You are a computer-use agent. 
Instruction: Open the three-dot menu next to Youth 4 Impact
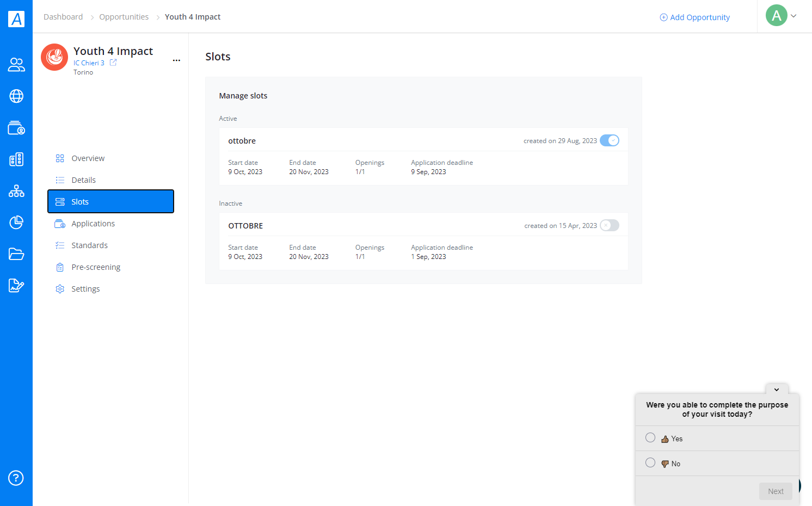coord(176,60)
